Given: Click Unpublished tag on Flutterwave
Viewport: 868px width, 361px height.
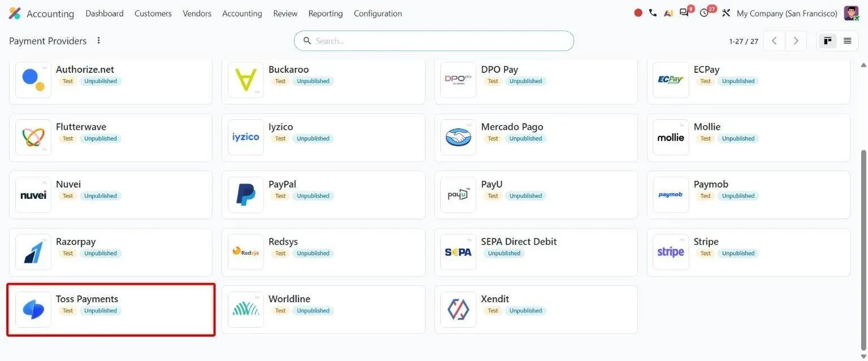Looking at the screenshot, I should click(x=101, y=138).
